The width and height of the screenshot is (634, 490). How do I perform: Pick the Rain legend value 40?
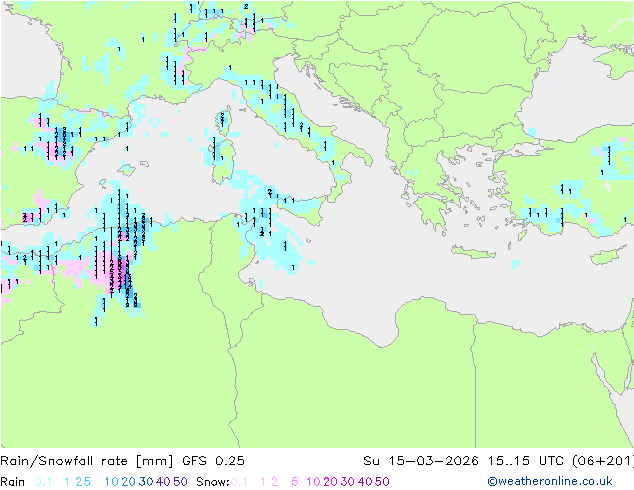[x=163, y=482]
